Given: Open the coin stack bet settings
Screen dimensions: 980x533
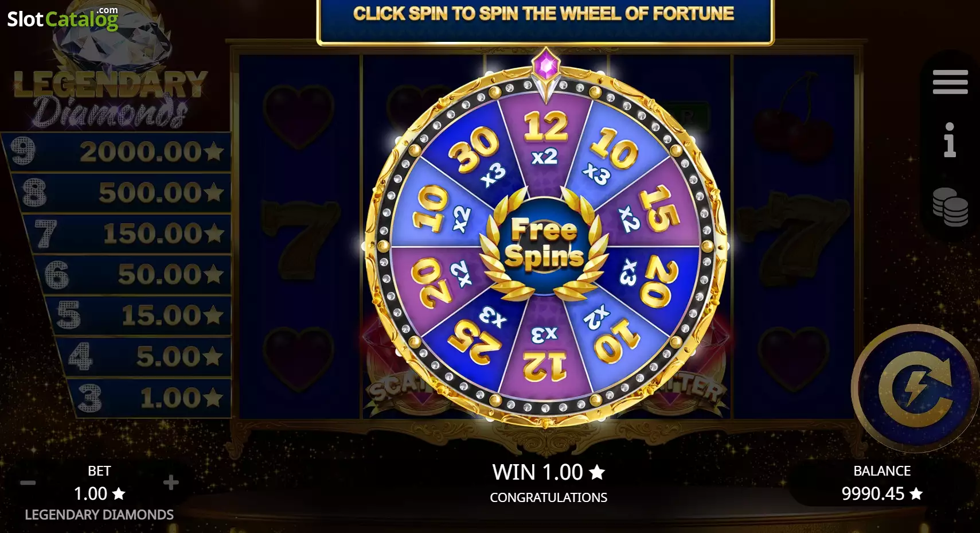Looking at the screenshot, I should pos(950,207).
